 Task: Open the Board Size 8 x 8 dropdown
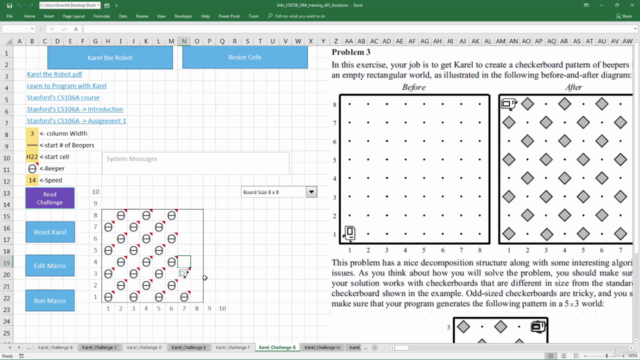click(x=311, y=192)
